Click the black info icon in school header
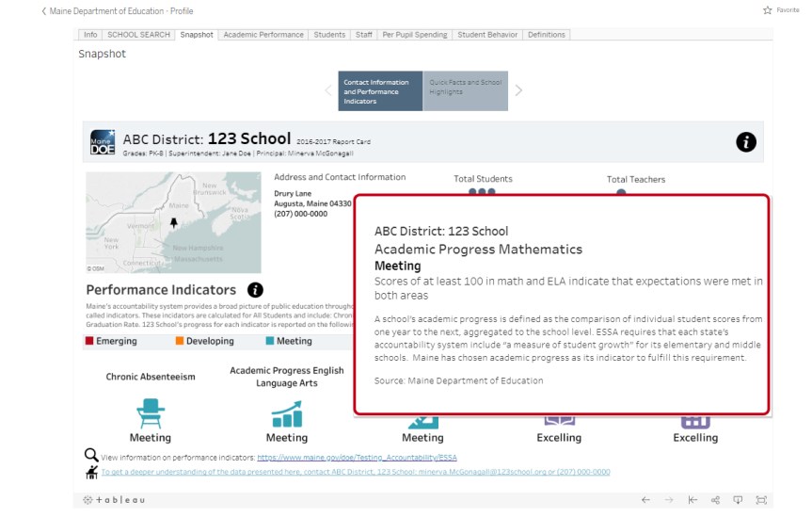The height and width of the screenshot is (517, 812). pyautogui.click(x=745, y=142)
